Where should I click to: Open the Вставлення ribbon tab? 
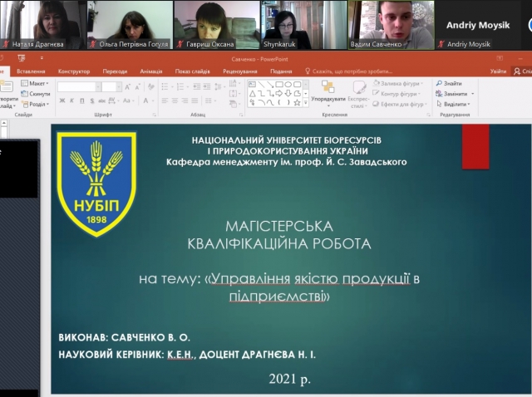coord(31,71)
